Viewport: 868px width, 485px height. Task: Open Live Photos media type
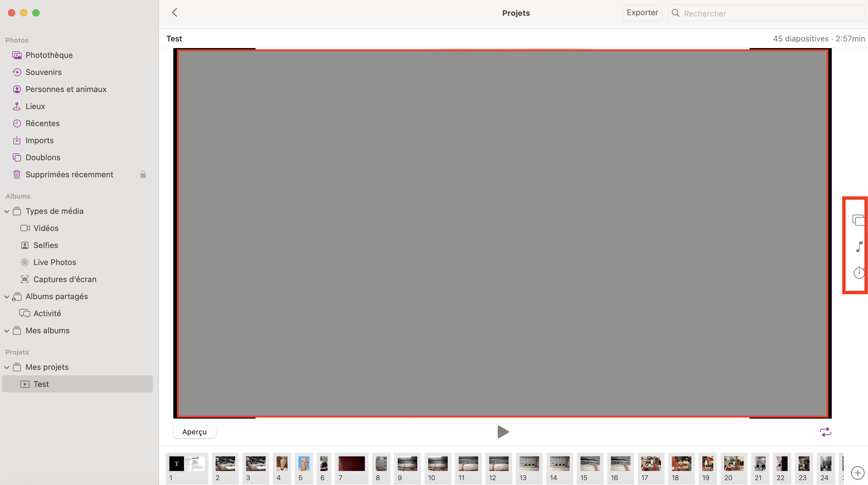55,262
